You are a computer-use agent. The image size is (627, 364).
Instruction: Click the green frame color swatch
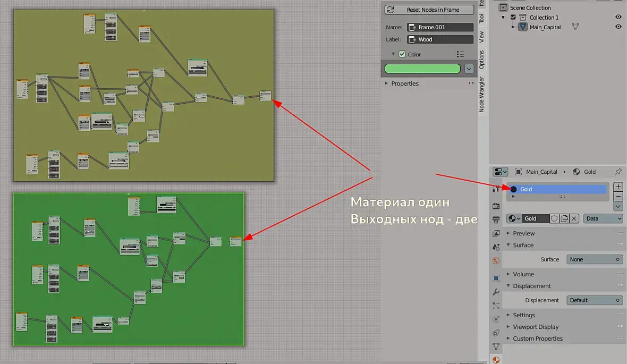(422, 69)
